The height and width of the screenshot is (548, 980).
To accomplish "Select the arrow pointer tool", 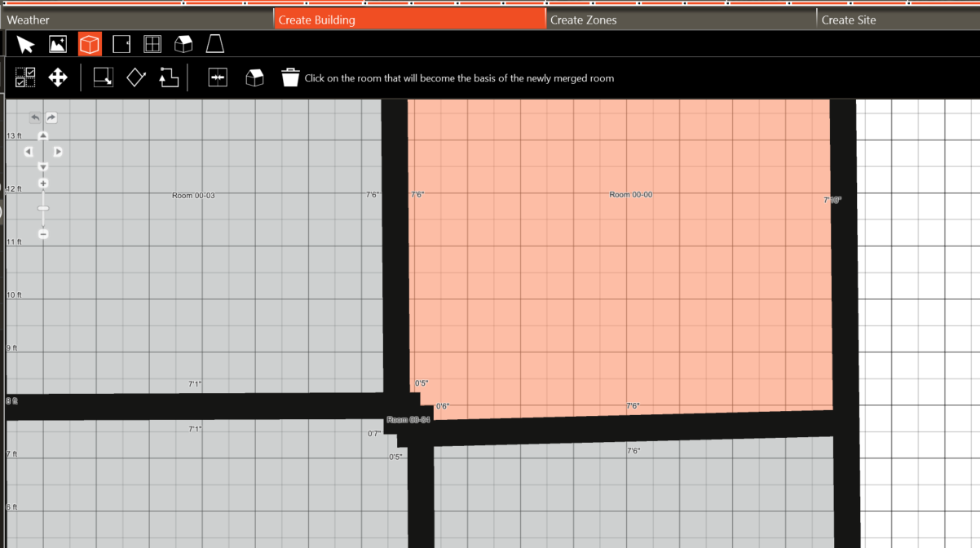I will click(25, 44).
